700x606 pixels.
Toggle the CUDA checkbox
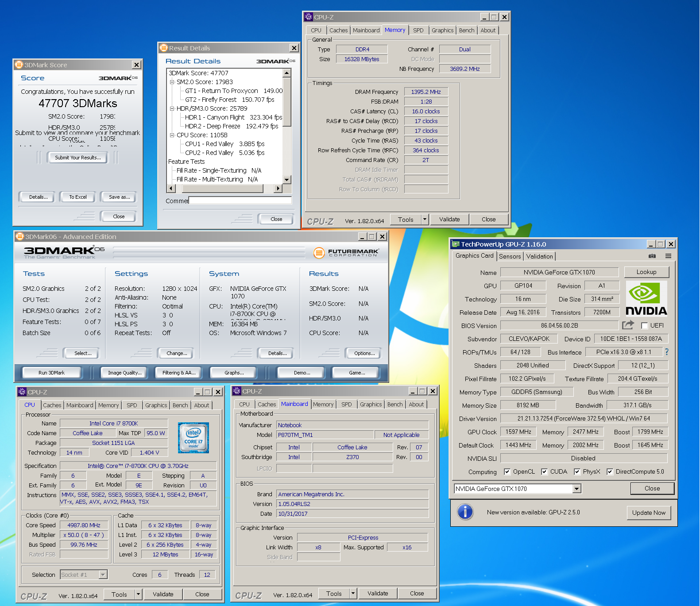(544, 471)
